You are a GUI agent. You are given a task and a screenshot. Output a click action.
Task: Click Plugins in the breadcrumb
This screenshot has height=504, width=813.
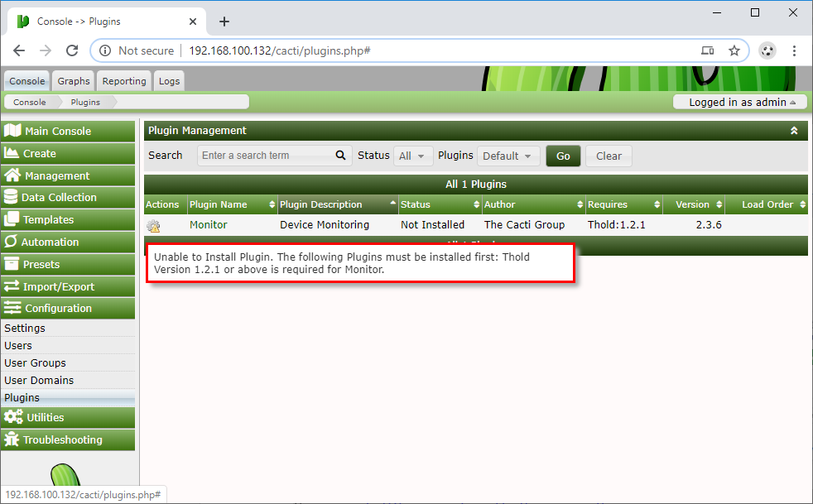click(85, 102)
